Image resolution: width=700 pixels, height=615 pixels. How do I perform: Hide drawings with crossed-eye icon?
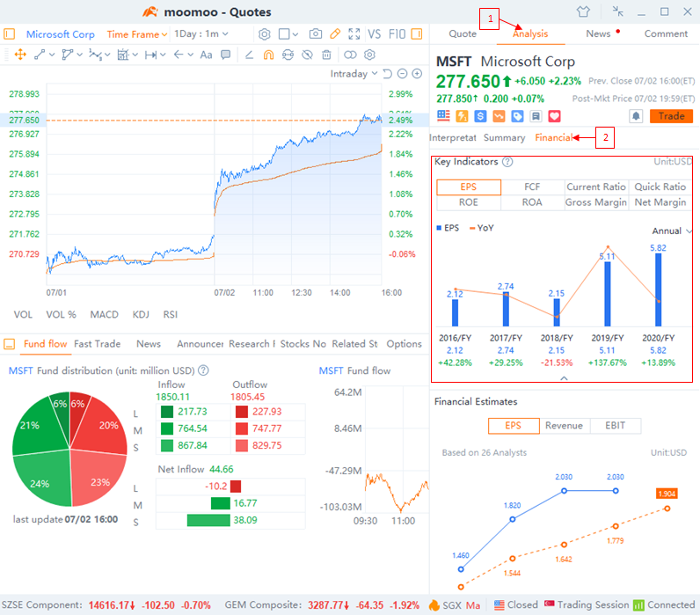[307, 55]
